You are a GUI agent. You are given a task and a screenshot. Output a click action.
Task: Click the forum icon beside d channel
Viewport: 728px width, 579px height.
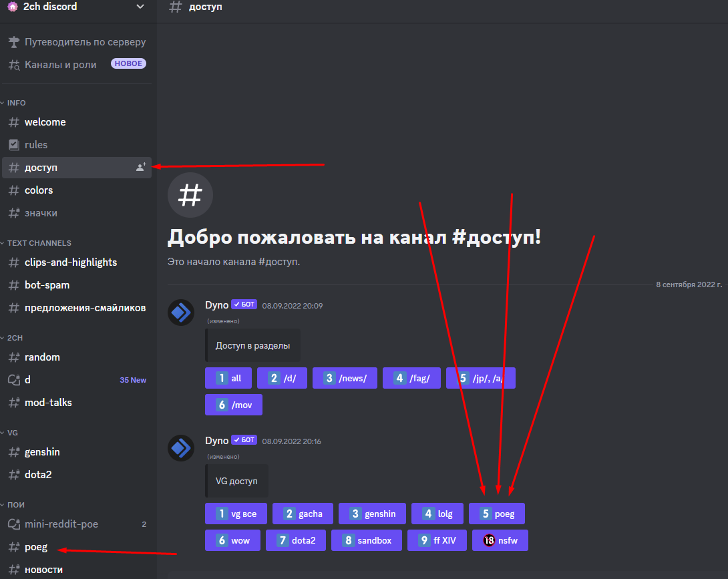14,380
